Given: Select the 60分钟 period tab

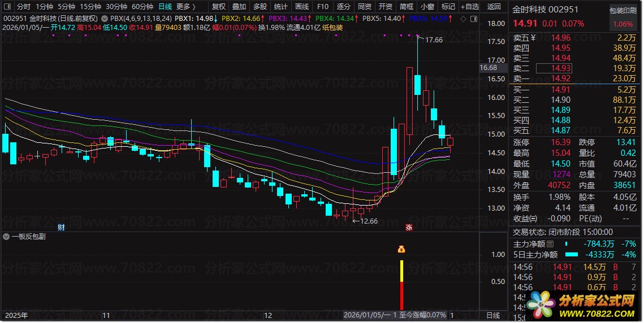Looking at the screenshot, I should pyautogui.click(x=142, y=7).
